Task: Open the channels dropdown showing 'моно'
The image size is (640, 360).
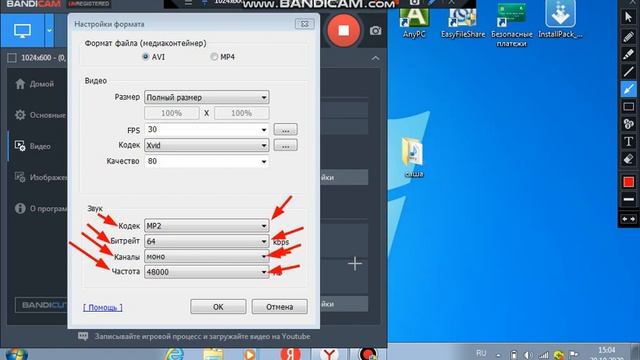Action: (207, 256)
